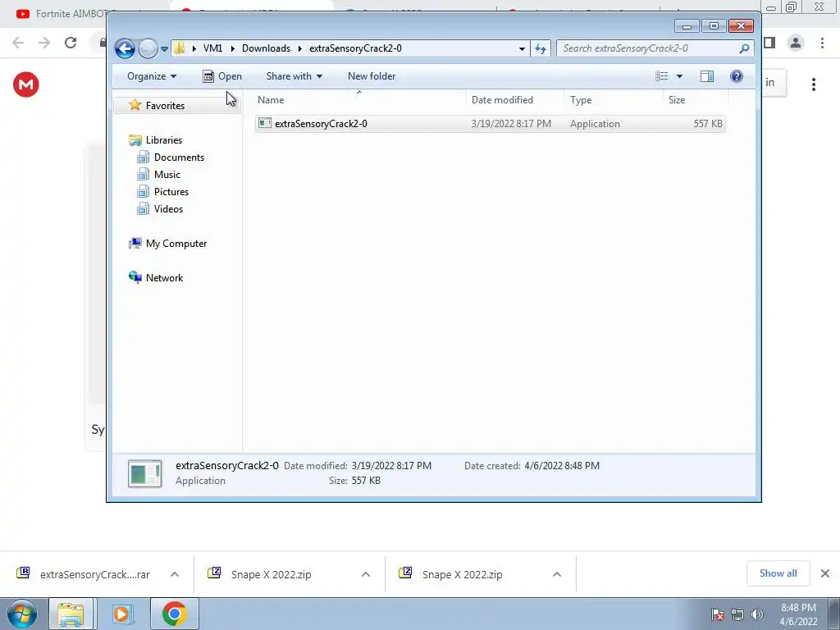Open the MEGA page three-dot menu
The height and width of the screenshot is (630, 840).
(814, 84)
